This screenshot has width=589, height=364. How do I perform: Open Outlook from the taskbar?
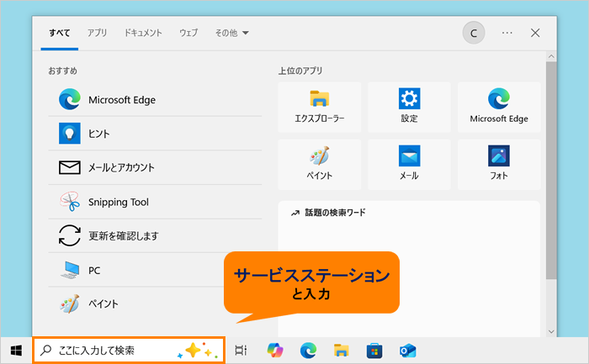[407, 351]
